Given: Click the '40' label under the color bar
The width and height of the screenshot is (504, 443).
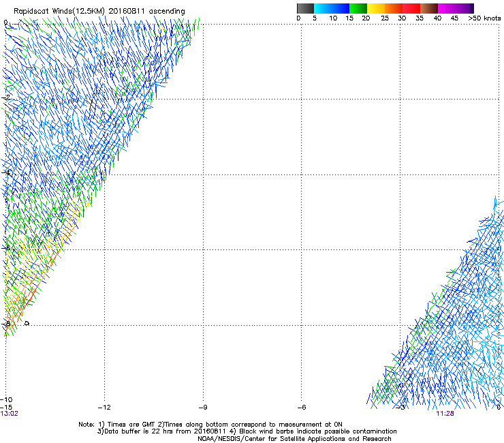Looking at the screenshot, I should (437, 18).
